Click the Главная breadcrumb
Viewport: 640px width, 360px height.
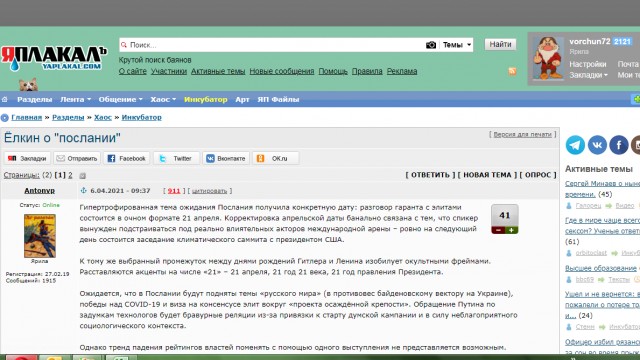(27, 117)
